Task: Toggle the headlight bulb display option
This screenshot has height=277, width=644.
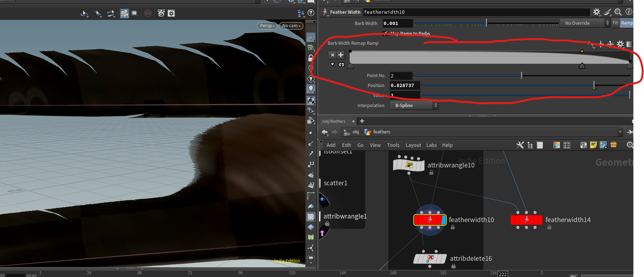Action: (311, 89)
